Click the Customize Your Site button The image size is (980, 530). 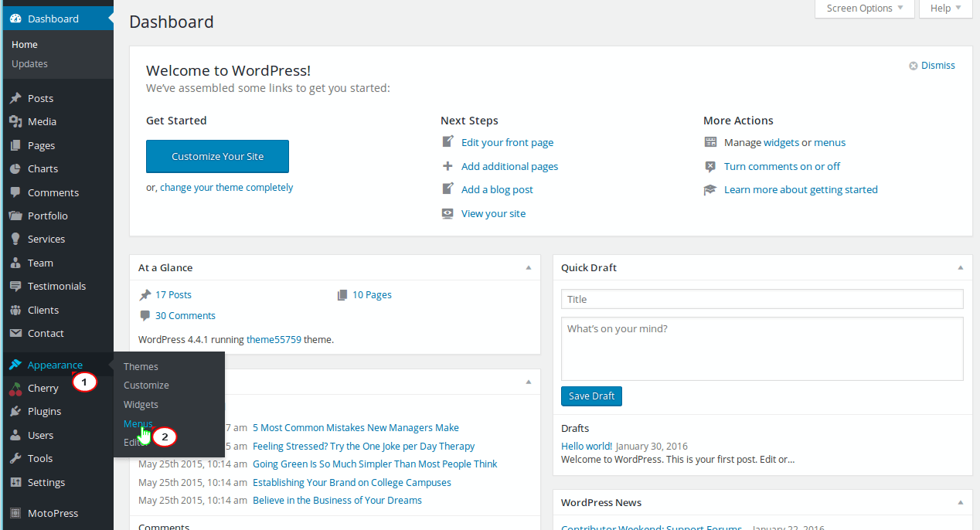(217, 156)
